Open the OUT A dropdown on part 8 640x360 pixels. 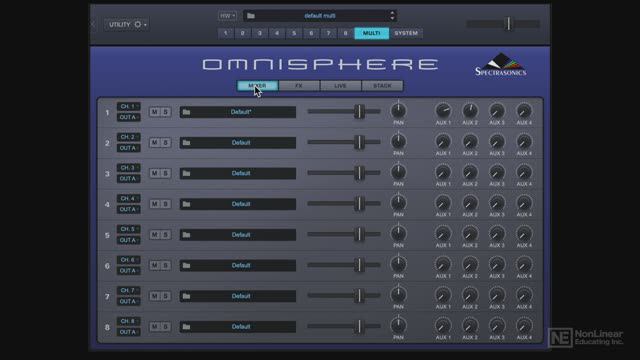coord(129,332)
